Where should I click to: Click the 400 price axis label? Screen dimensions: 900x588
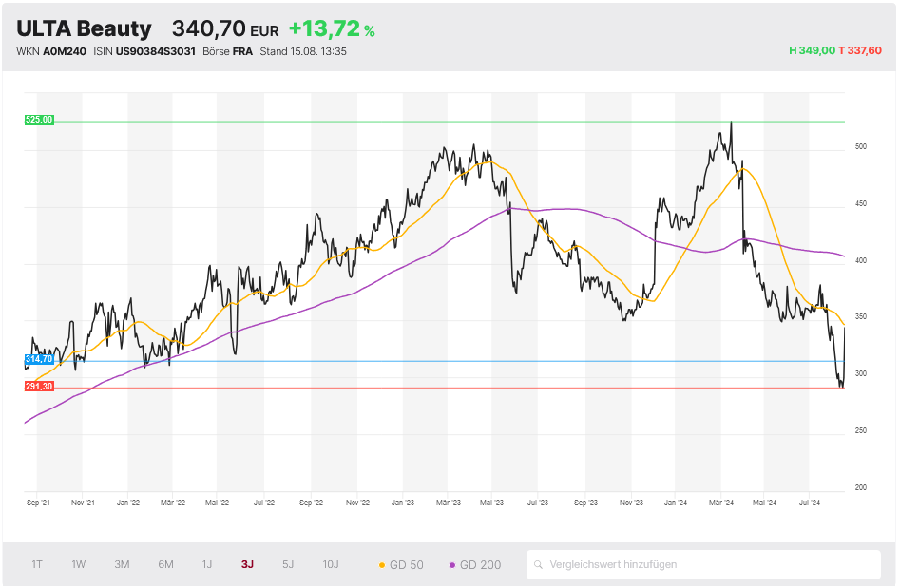(x=860, y=260)
